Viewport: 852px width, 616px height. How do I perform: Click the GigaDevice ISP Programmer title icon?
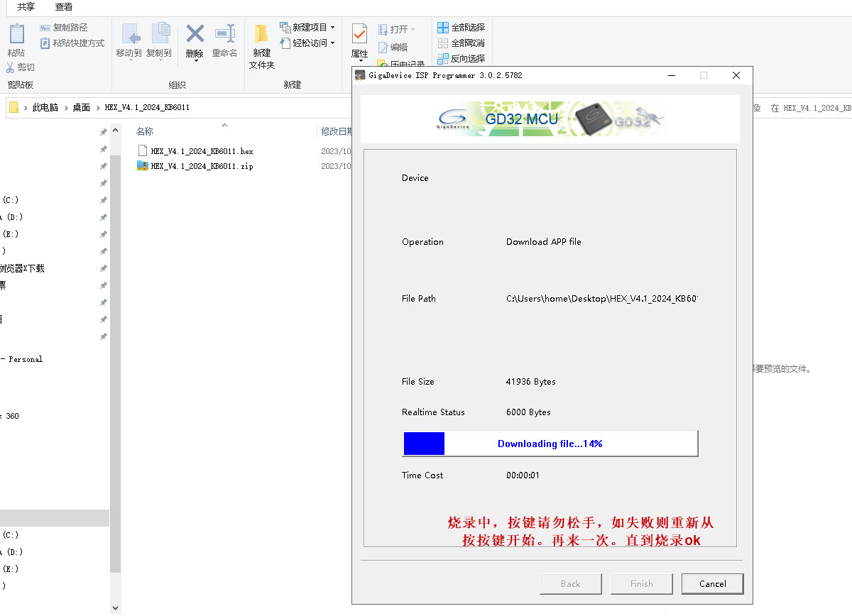pos(361,75)
